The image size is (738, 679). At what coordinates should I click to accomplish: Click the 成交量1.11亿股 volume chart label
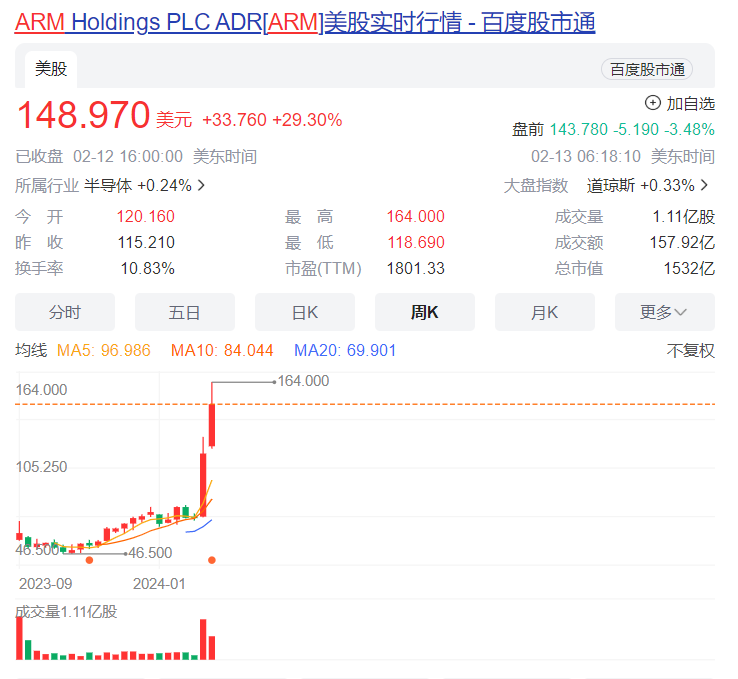coord(66,612)
